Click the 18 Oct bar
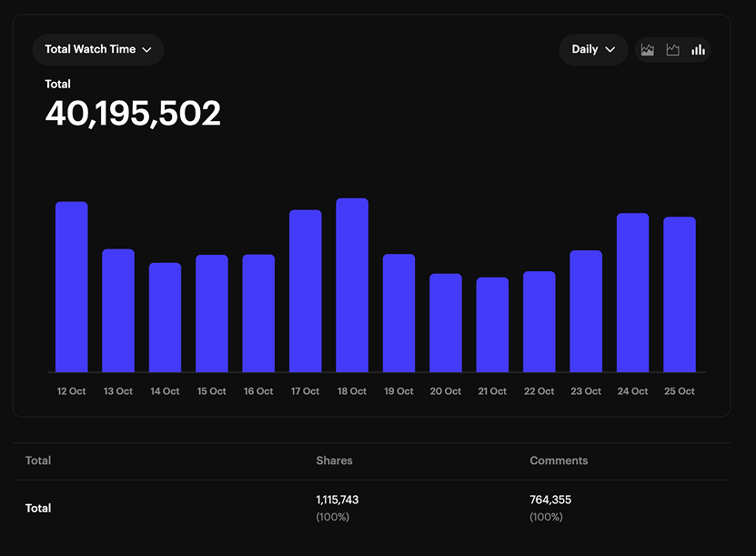Screen dimensions: 756x556 click(352, 285)
